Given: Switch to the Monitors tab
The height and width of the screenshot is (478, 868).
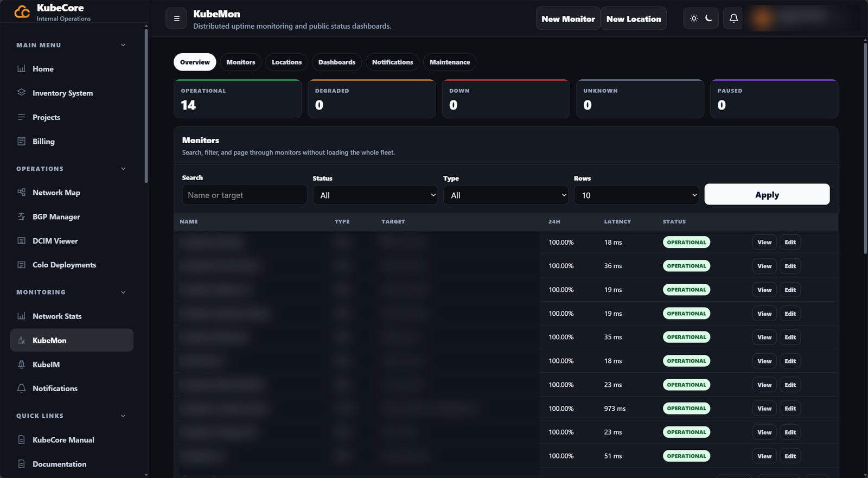Looking at the screenshot, I should coord(241,62).
